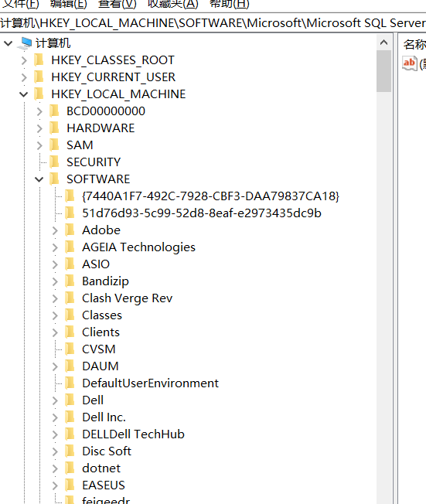Click HKEY_CLASSES_ROOT folder icon
The height and width of the screenshot is (504, 426).
(39, 60)
